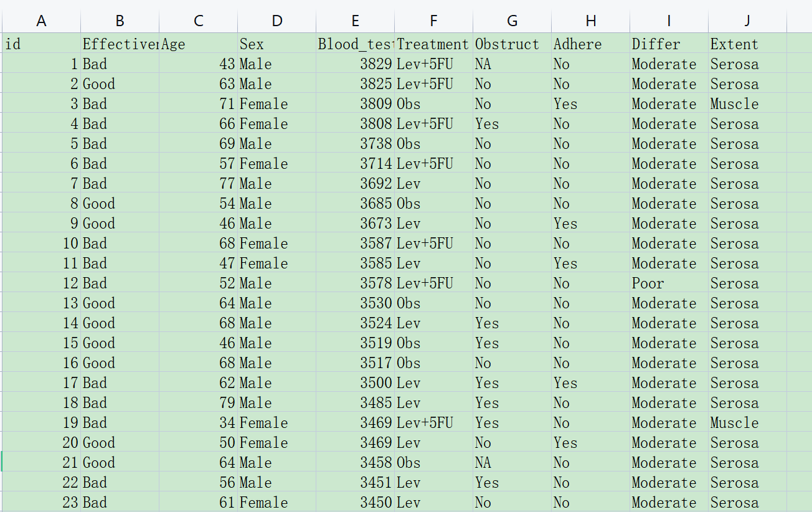Click the column J header
Image resolution: width=812 pixels, height=512 pixels.
pyautogui.click(x=747, y=21)
